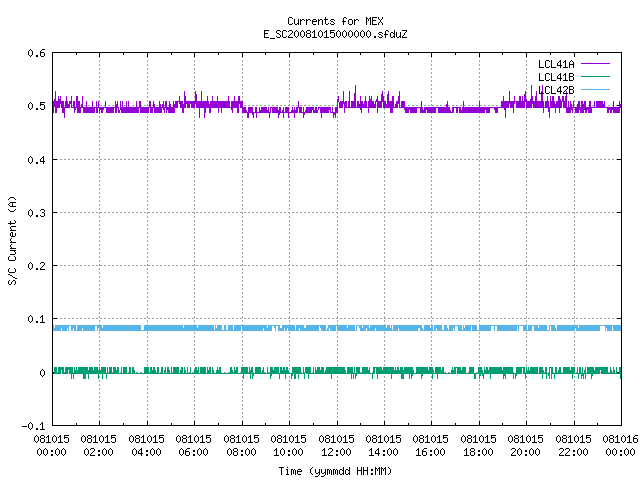This screenshot has height=480, width=640.
Task: Click the x-axis tick '081015 16:00'
Action: [431, 445]
